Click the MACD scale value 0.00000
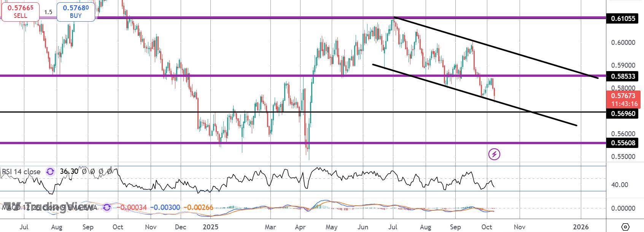The width and height of the screenshot is (644, 232). [623, 208]
